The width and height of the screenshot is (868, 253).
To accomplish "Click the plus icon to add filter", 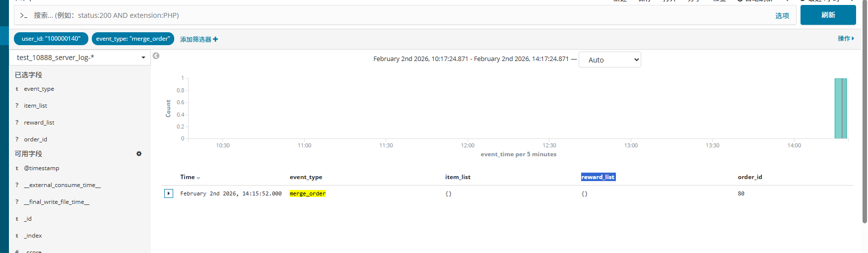I will point(215,39).
